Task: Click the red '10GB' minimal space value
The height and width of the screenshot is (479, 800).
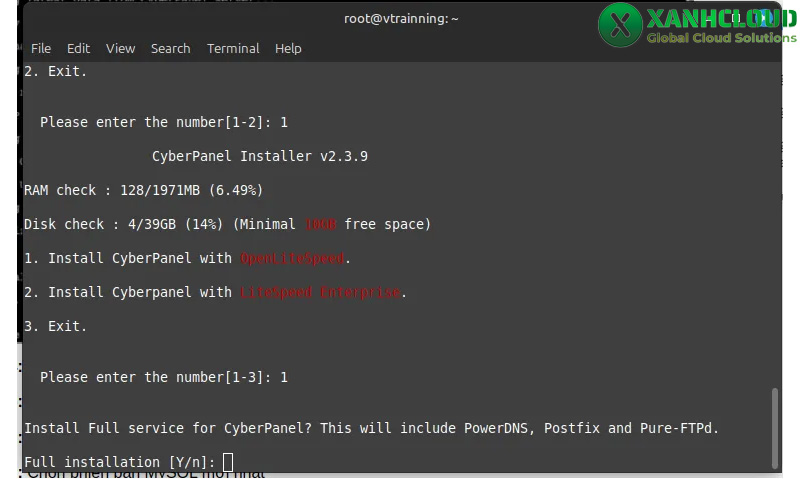Action: coord(320,224)
